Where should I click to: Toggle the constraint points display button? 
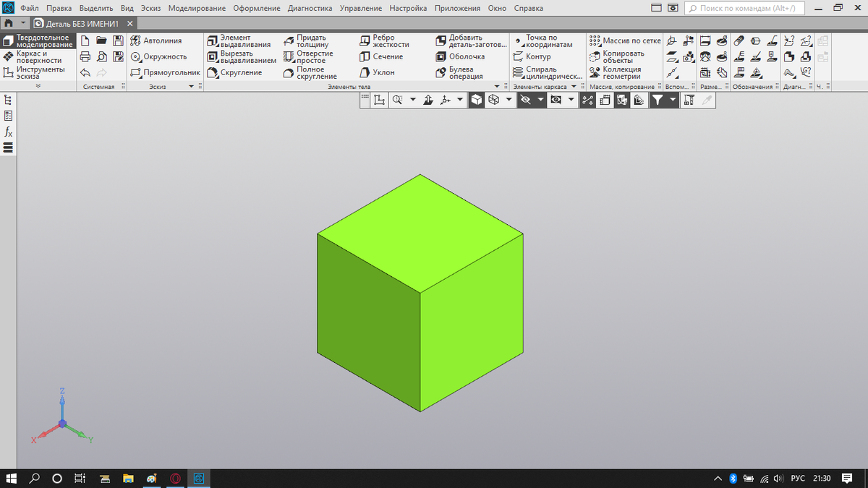[587, 100]
